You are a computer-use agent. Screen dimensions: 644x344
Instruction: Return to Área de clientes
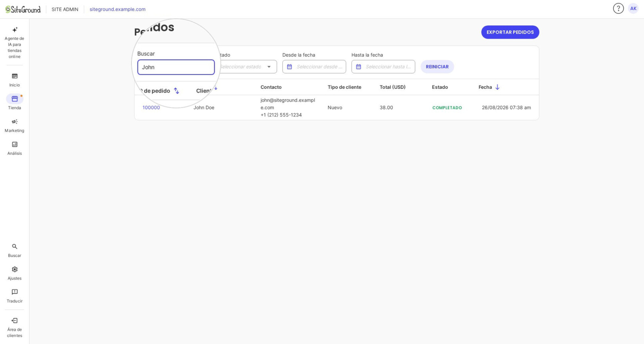point(14,328)
